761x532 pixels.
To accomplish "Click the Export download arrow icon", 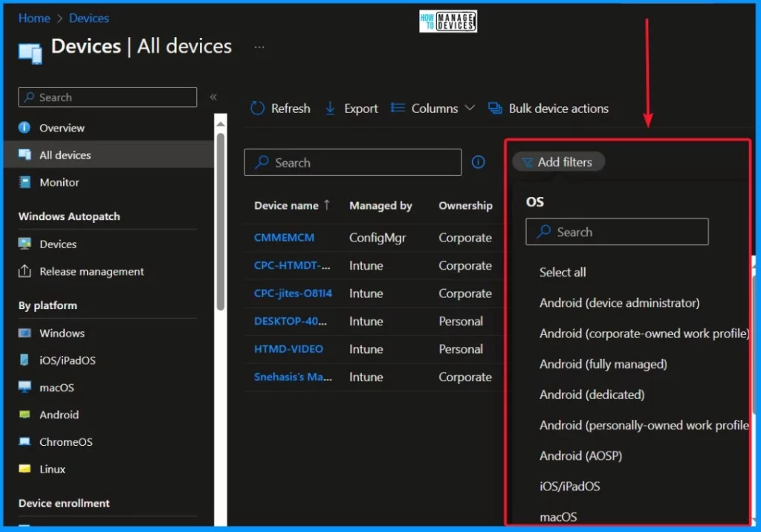I will click(x=330, y=108).
